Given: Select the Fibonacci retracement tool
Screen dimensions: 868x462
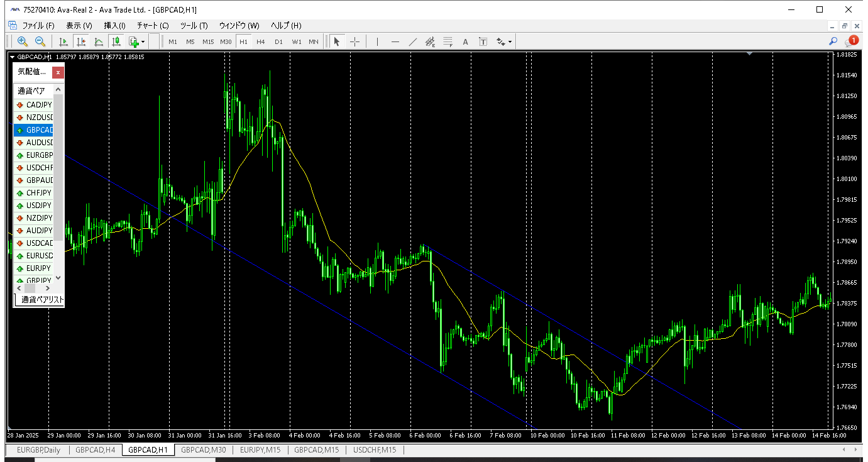Looking at the screenshot, I should pyautogui.click(x=448, y=41).
